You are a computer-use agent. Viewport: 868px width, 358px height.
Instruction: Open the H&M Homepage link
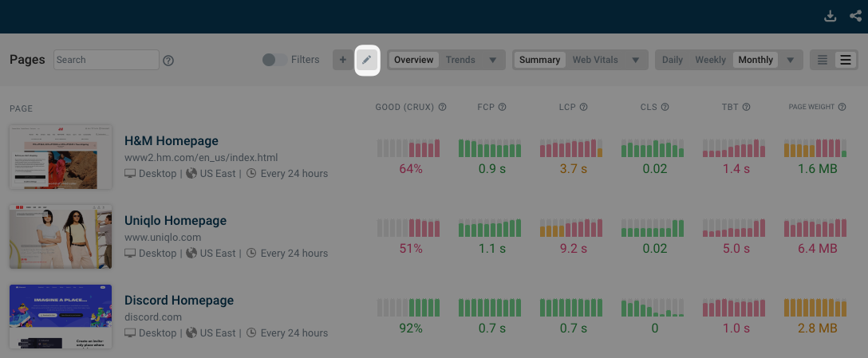172,141
